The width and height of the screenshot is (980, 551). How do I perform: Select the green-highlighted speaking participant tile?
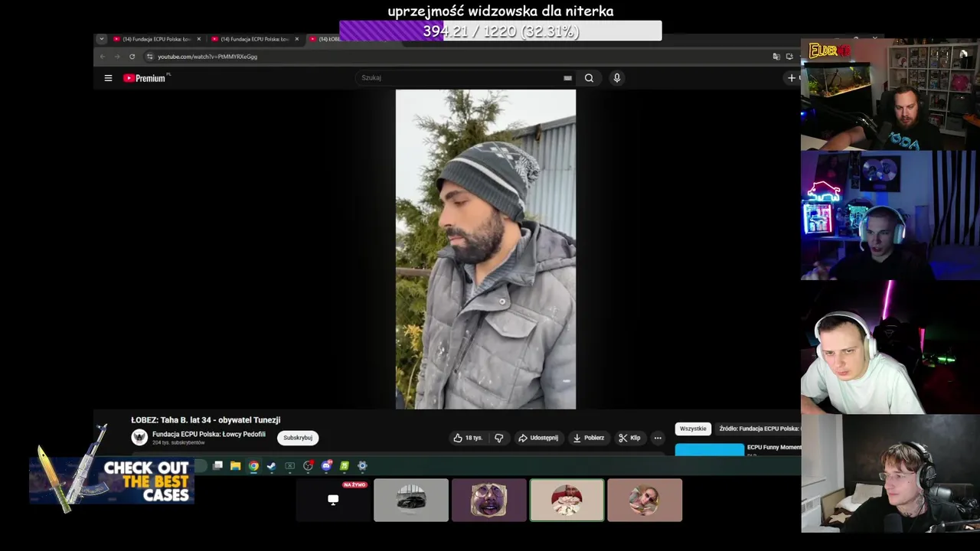click(x=567, y=500)
